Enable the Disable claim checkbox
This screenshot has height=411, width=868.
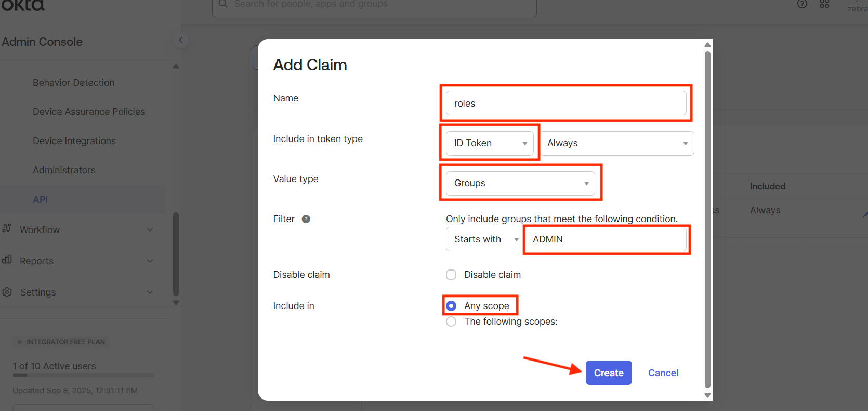coord(451,275)
